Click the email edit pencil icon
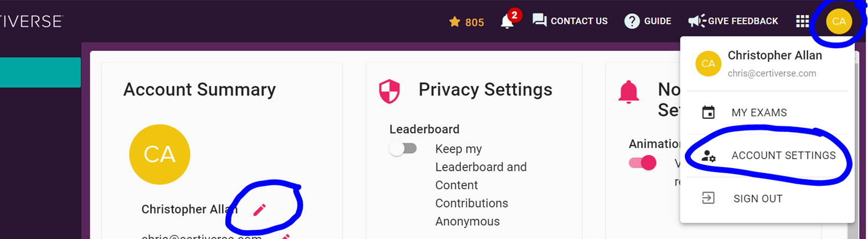The width and height of the screenshot is (868, 239). [286, 237]
